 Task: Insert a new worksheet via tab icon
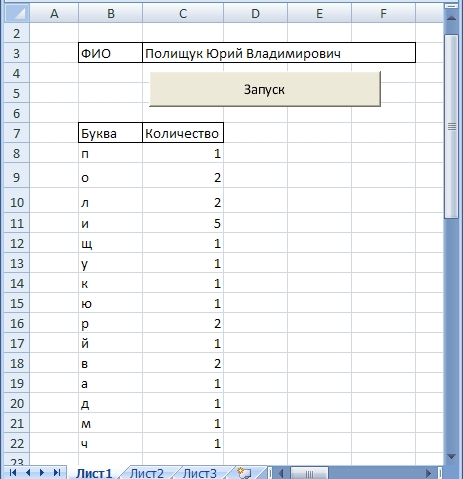[x=244, y=473]
